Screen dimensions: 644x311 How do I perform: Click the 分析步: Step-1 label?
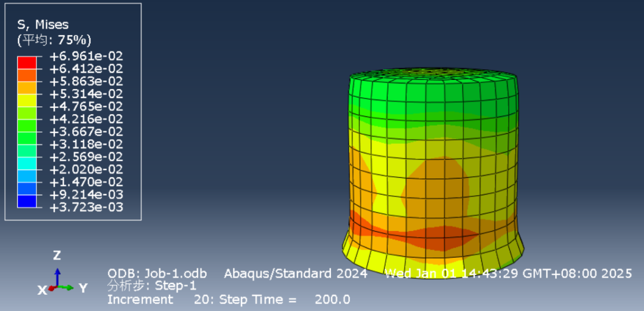tap(151, 285)
